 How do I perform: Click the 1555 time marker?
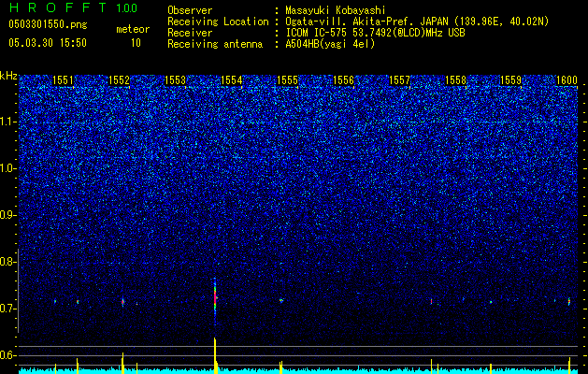pyautogui.click(x=287, y=80)
